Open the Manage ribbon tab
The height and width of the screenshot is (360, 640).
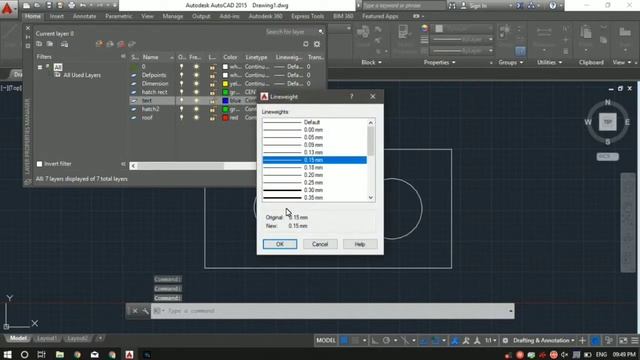[x=173, y=16]
